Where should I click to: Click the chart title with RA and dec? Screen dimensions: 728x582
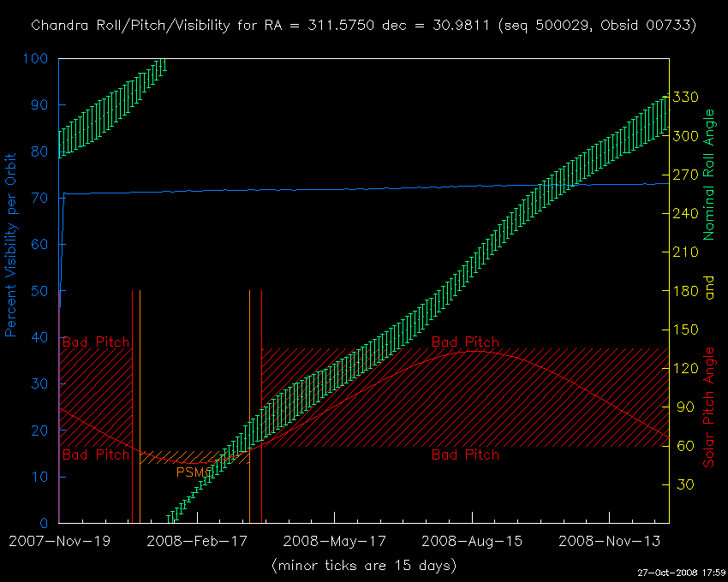pyautogui.click(x=363, y=26)
